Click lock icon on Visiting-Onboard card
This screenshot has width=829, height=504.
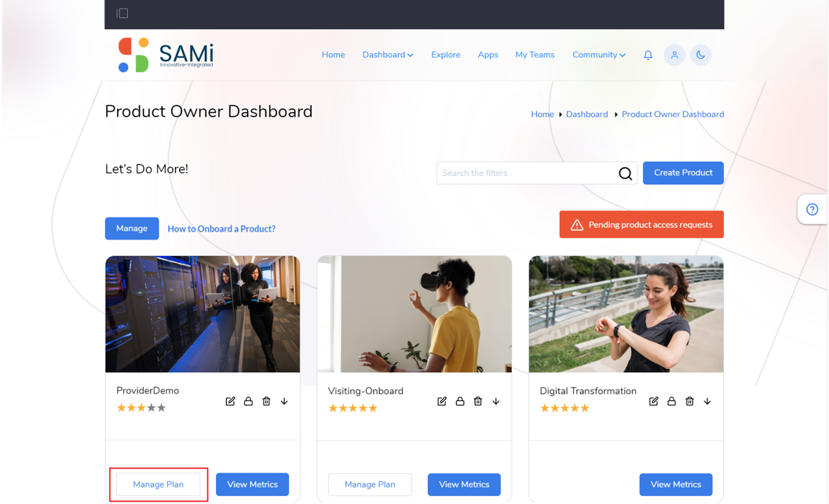460,401
